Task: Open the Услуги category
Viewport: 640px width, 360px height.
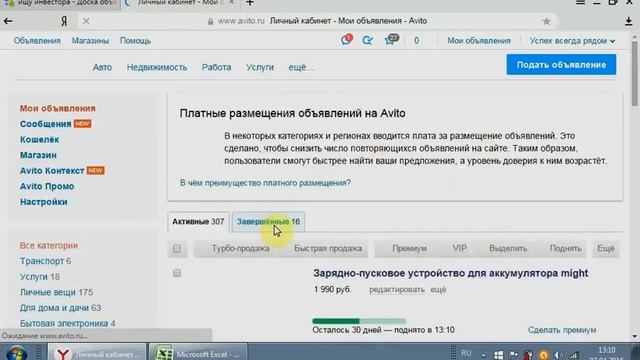Action: 260,67
